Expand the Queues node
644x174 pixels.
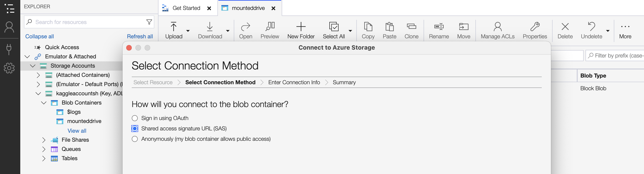[44, 149]
